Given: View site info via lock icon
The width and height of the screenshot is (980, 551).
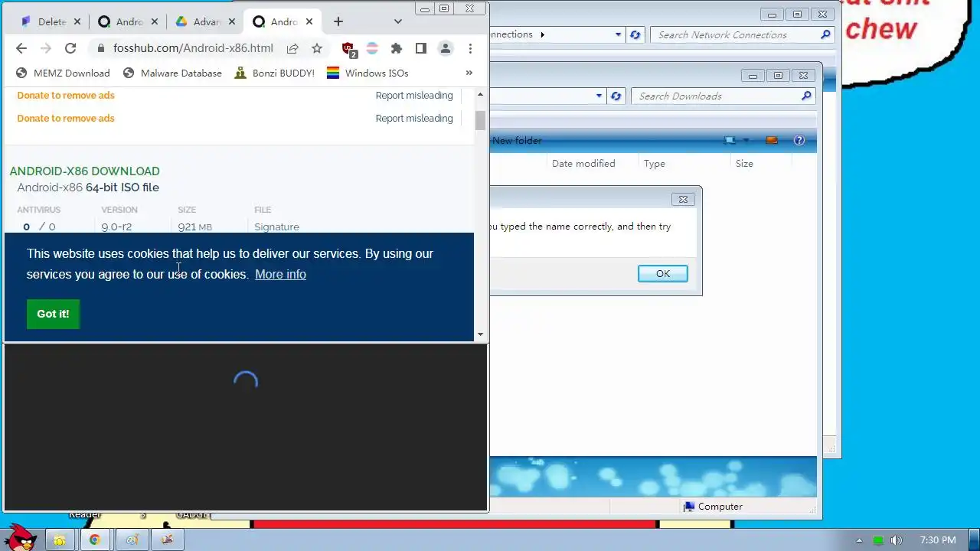Looking at the screenshot, I should pyautogui.click(x=100, y=48).
